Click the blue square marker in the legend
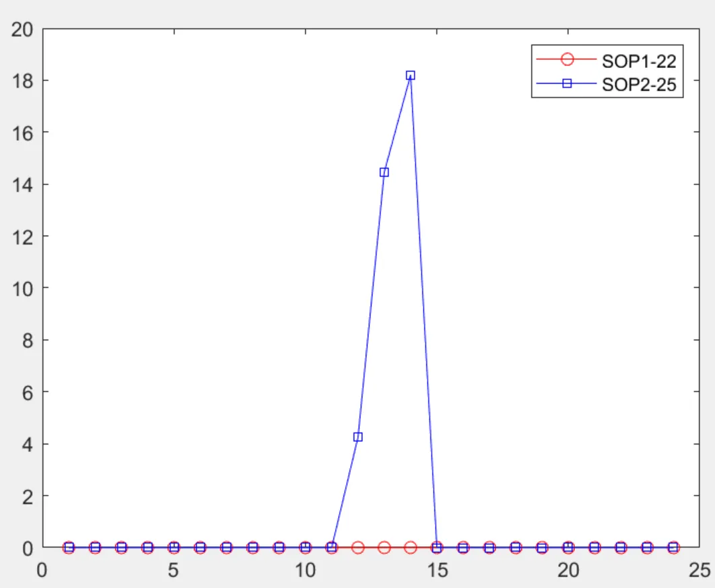The image size is (715, 588). coord(567,84)
